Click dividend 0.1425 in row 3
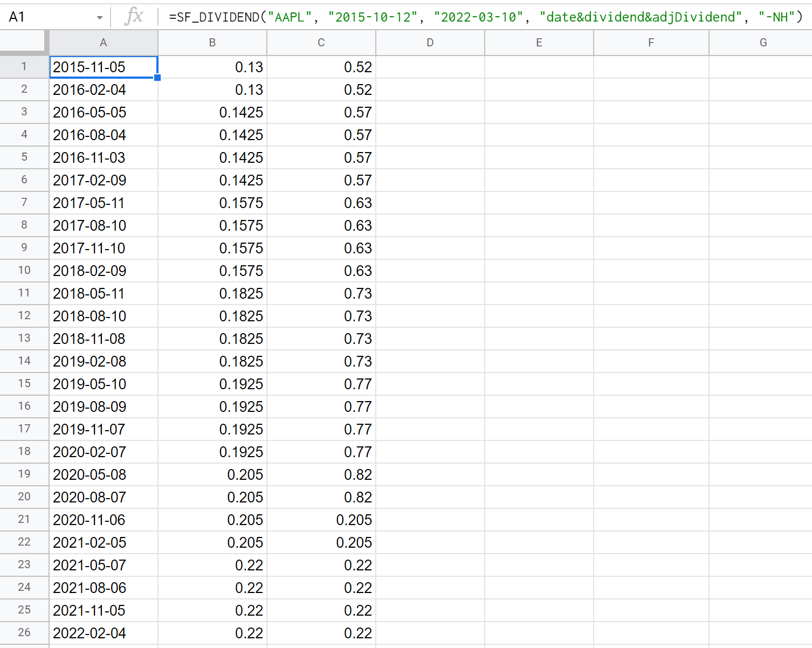The image size is (812, 648). 212,112
